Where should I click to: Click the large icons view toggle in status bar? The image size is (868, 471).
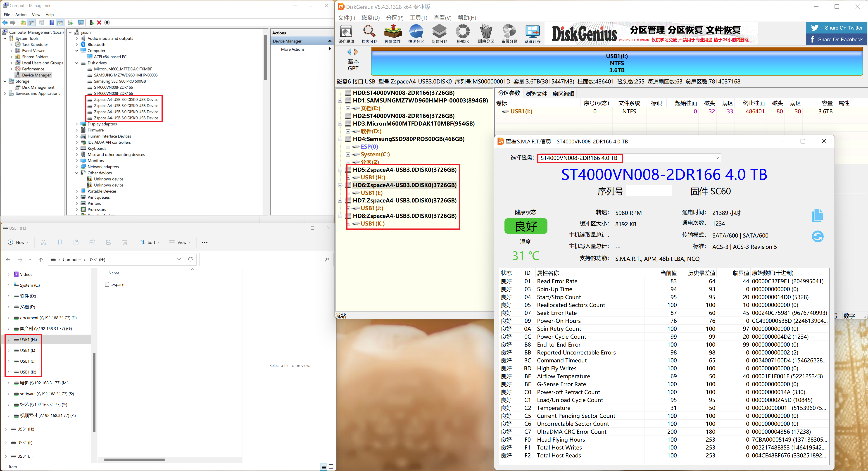pyautogui.click(x=331, y=467)
